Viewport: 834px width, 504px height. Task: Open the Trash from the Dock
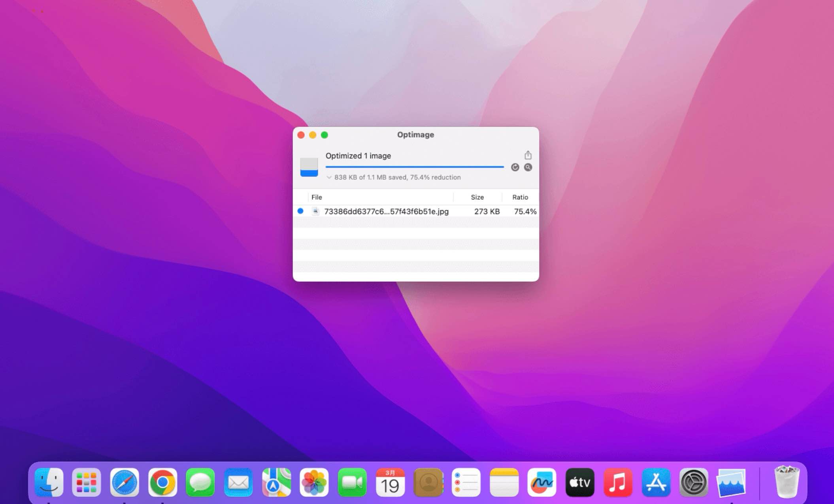[x=786, y=482]
